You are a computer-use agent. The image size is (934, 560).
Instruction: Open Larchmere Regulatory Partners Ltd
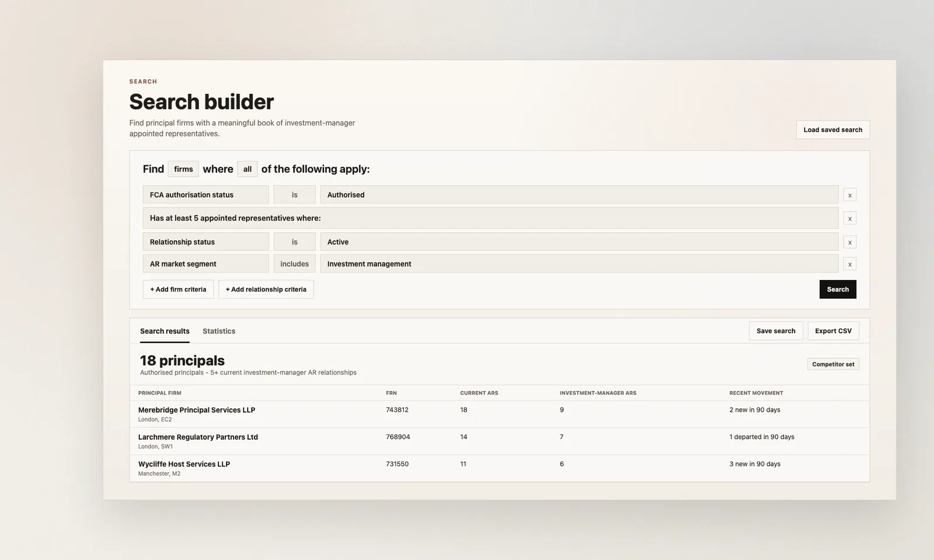tap(198, 437)
